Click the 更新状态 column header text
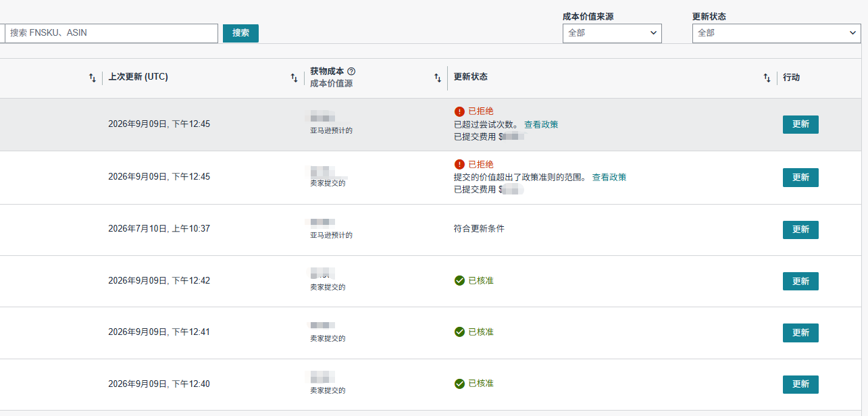The height and width of the screenshot is (416, 868). (471, 77)
